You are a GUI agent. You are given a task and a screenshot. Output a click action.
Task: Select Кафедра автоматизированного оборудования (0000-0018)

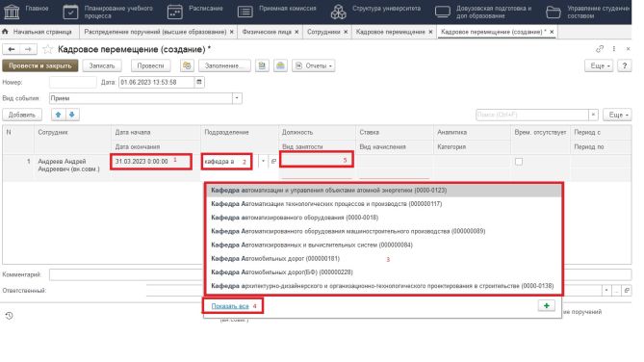pos(383,218)
